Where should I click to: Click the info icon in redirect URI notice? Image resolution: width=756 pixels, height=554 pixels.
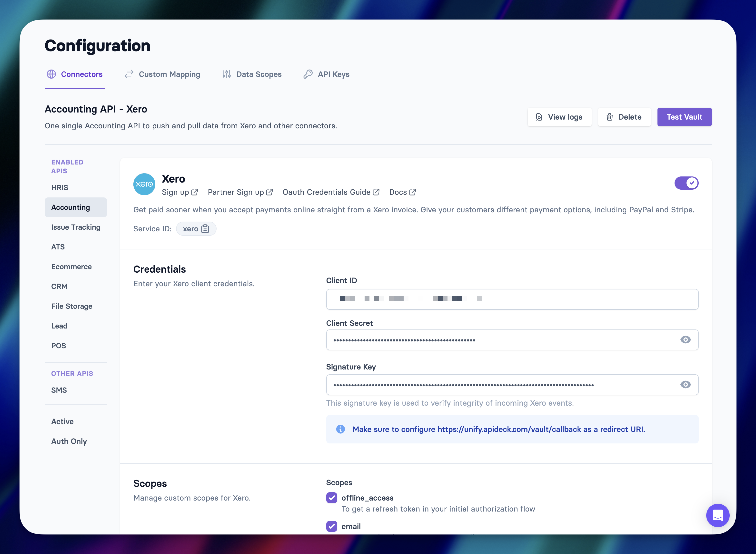[x=340, y=429]
